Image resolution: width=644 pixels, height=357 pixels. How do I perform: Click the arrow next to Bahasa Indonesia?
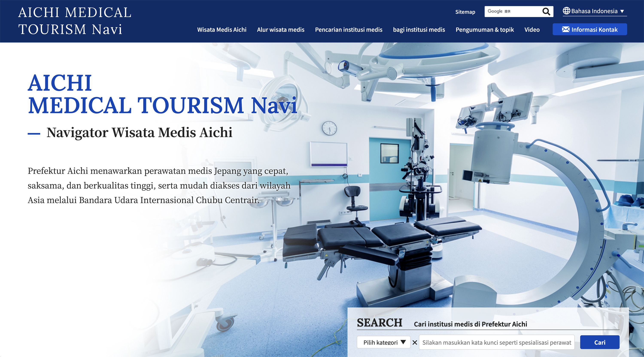(x=622, y=11)
